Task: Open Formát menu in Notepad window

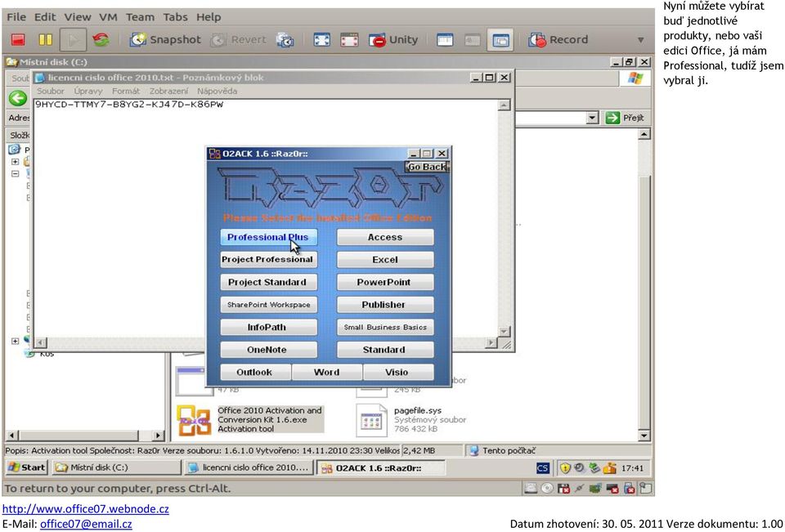Action: 126,91
